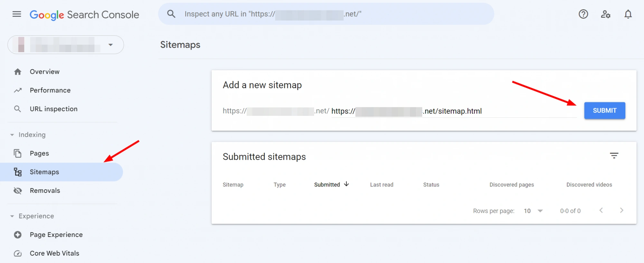Open Core Web Vitals report
Image resolution: width=644 pixels, height=263 pixels.
(54, 253)
